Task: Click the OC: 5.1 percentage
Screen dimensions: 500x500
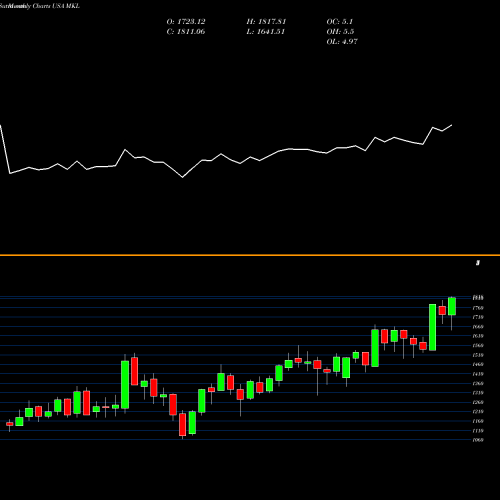Action: 340,22
